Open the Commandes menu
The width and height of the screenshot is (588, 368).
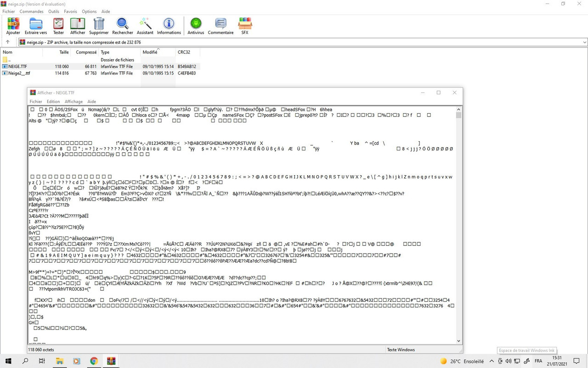(x=31, y=11)
